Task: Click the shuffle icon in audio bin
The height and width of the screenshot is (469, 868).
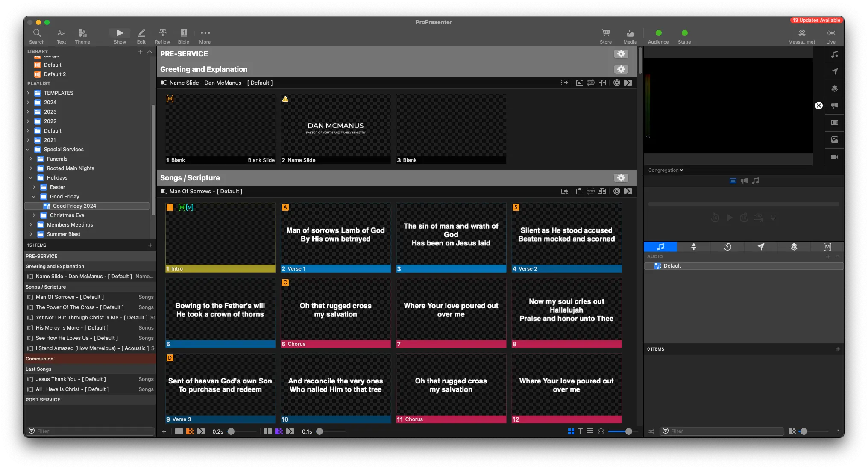Action: pos(651,431)
